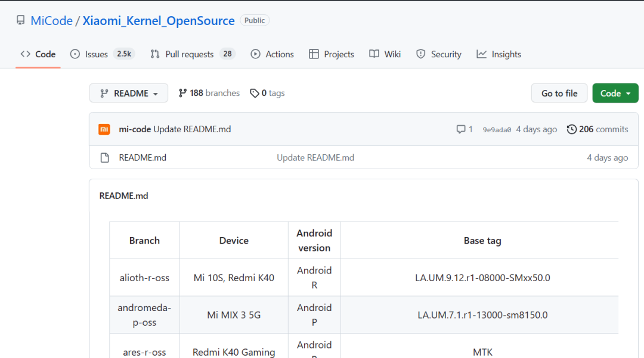This screenshot has height=358, width=644.
Task: Open the mi-code author link
Action: click(x=135, y=129)
